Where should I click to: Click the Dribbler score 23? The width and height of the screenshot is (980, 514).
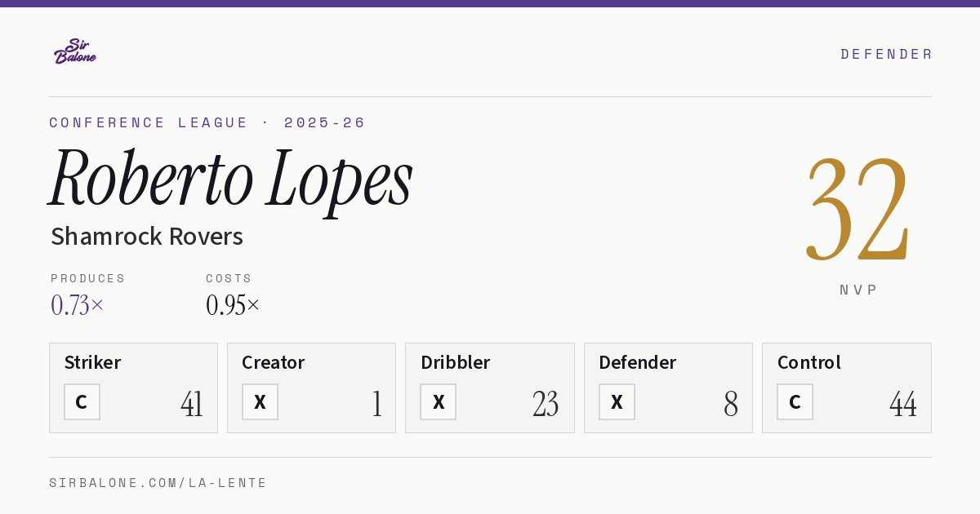[x=546, y=404]
